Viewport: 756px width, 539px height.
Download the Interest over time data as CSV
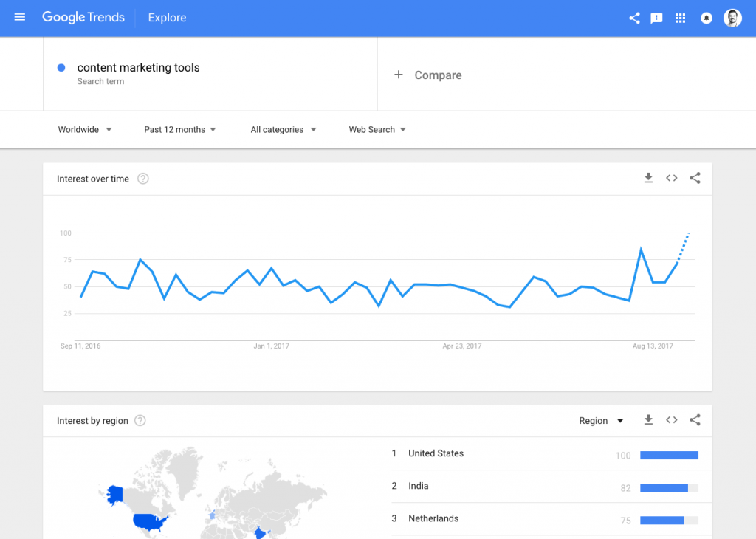(x=648, y=178)
